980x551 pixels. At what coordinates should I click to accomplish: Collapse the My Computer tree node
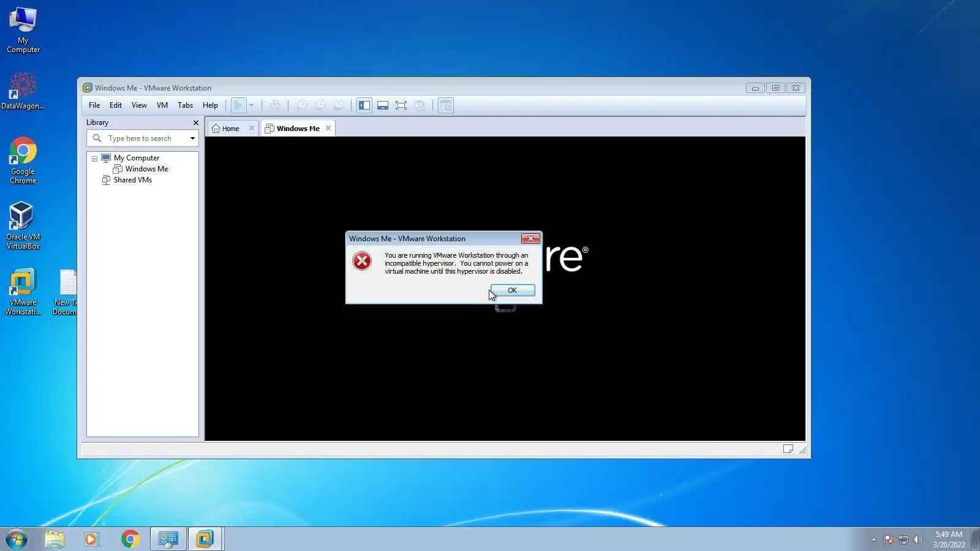(x=94, y=159)
